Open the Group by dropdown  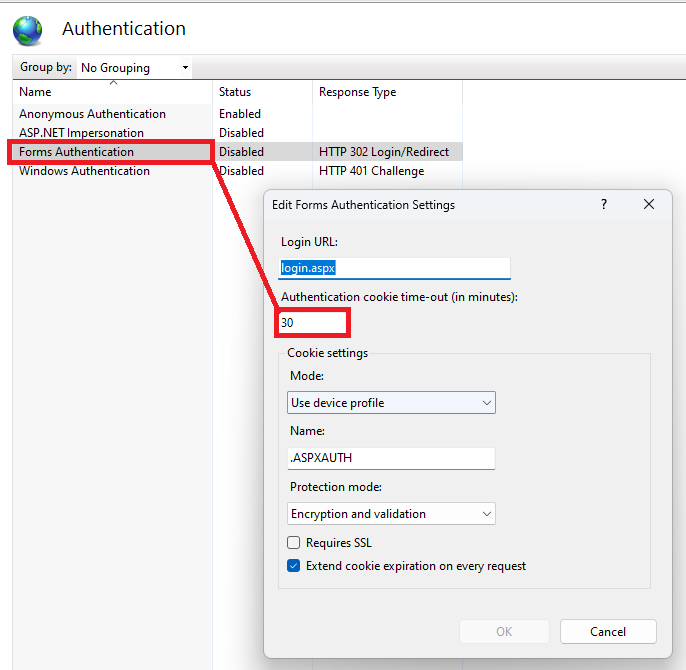click(x=133, y=68)
